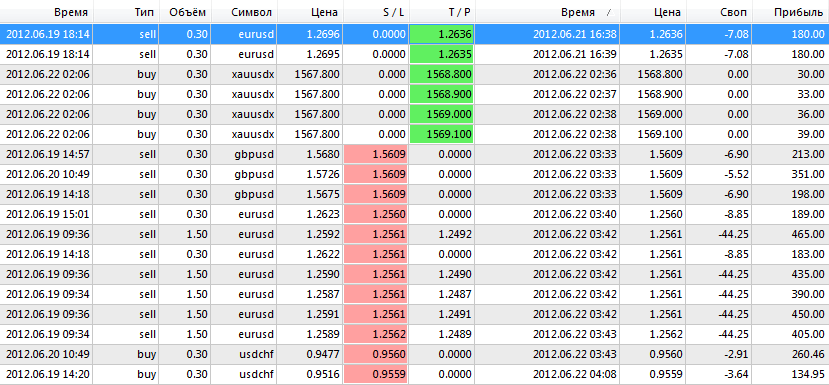Select the swap value -3.64

(x=735, y=374)
